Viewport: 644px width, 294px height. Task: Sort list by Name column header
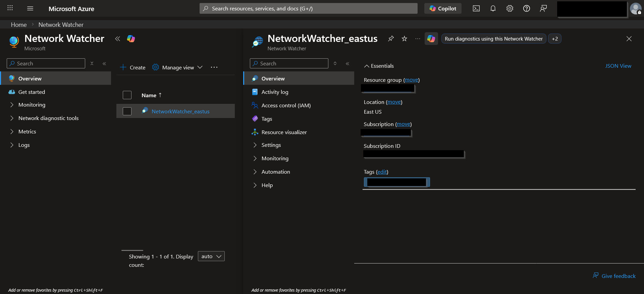click(x=152, y=95)
